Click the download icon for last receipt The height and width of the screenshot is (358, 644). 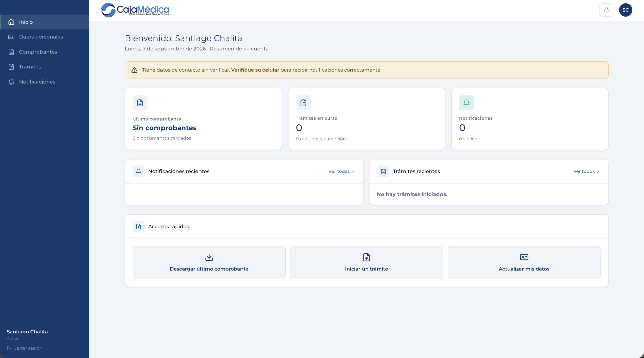coord(209,257)
